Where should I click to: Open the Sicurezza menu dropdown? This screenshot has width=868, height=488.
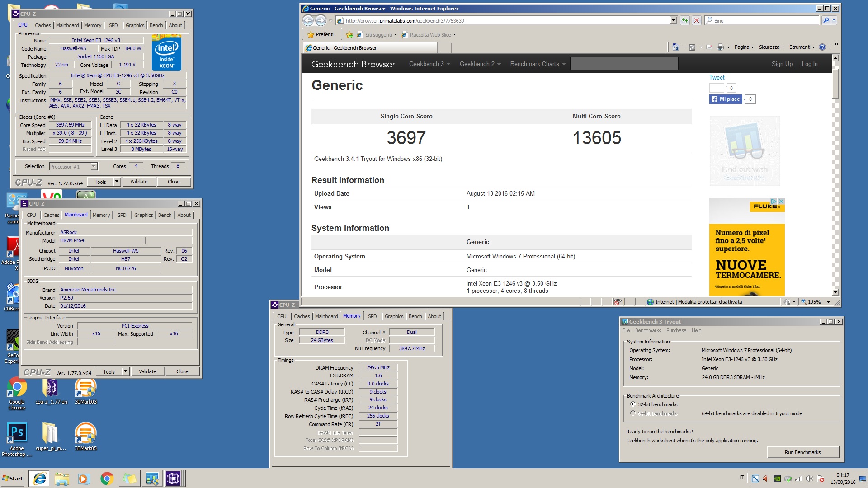tap(771, 47)
